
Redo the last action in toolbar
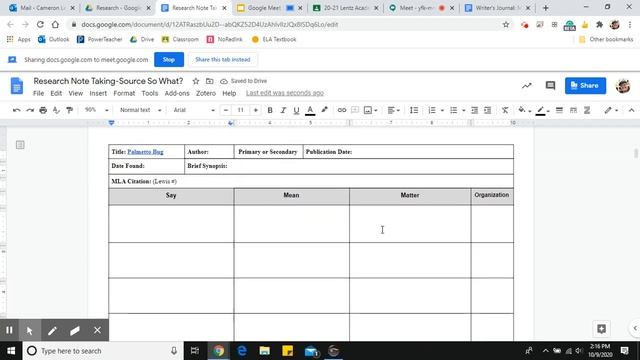(x=30, y=110)
